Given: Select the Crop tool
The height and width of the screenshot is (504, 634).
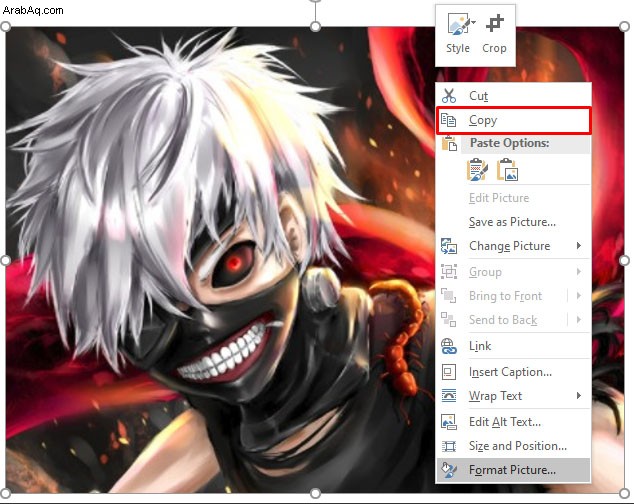Looking at the screenshot, I should (494, 34).
